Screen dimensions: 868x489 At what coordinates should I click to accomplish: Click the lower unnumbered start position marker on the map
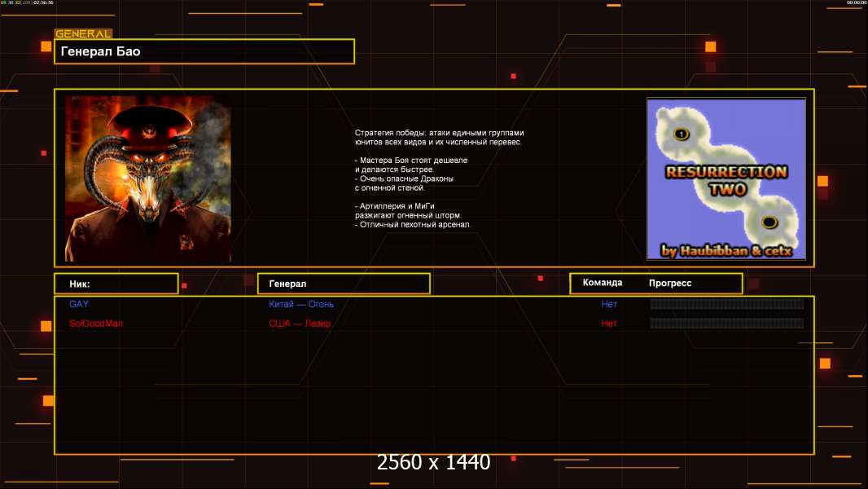tap(769, 222)
